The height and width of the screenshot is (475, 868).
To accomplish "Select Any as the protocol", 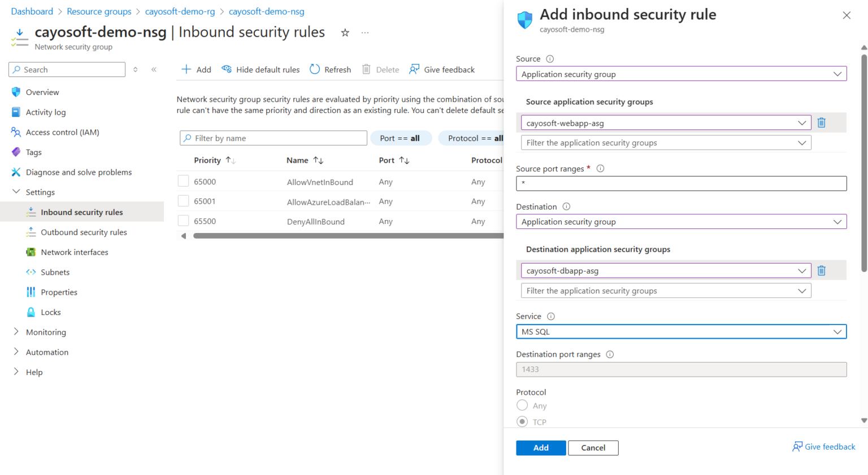I will click(522, 405).
